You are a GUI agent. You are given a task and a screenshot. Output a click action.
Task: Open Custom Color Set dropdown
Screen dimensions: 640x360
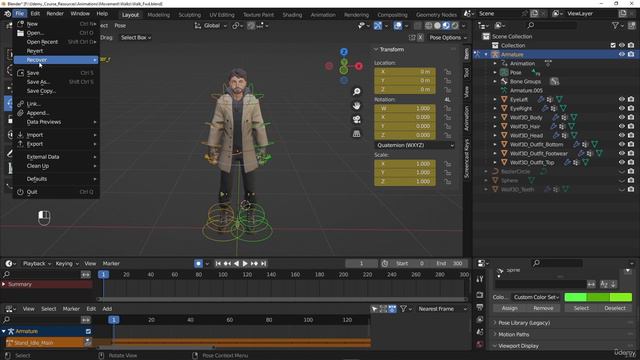[x=536, y=297]
